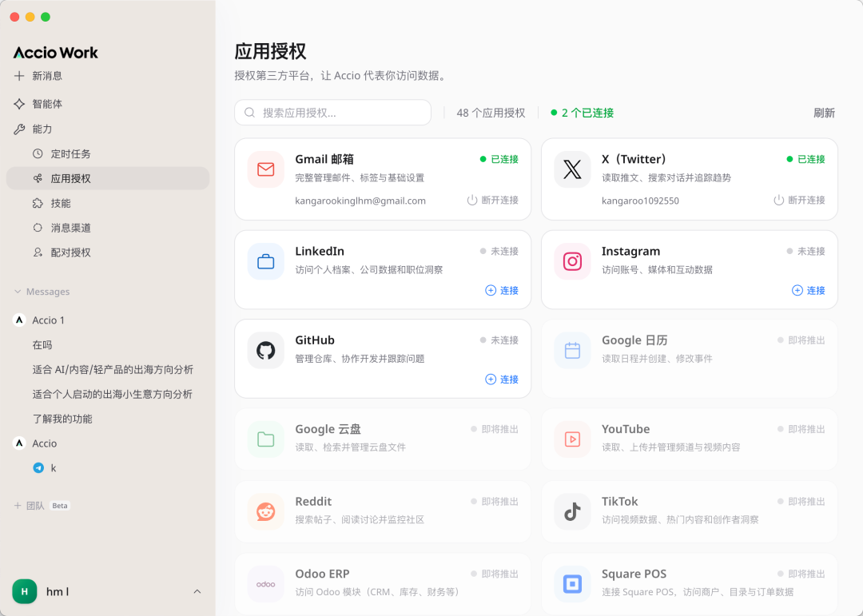863x616 pixels.
Task: Click the X (Twitter) icon
Action: 572,169
